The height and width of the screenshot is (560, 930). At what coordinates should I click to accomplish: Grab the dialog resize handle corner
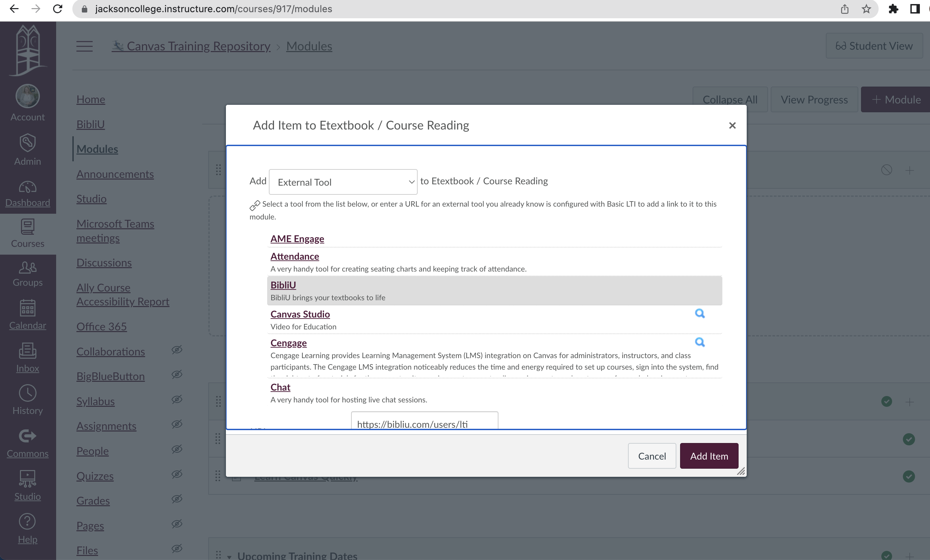coord(741,471)
